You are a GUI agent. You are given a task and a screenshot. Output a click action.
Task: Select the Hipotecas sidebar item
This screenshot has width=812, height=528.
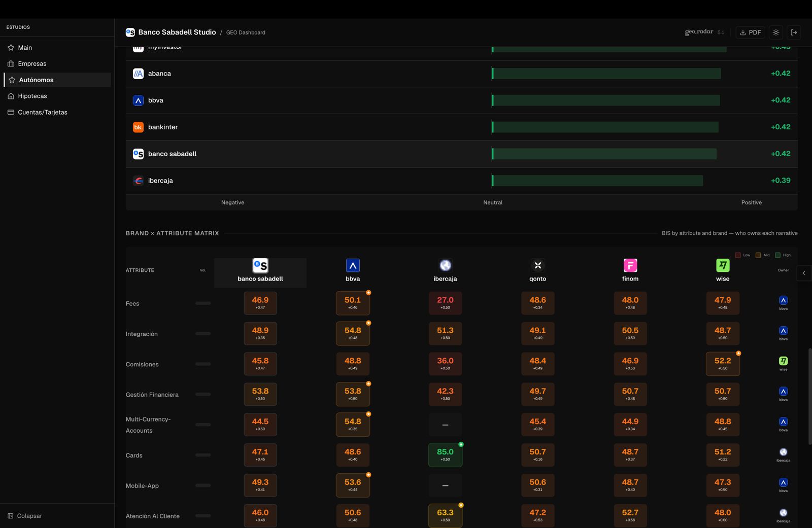coord(32,96)
